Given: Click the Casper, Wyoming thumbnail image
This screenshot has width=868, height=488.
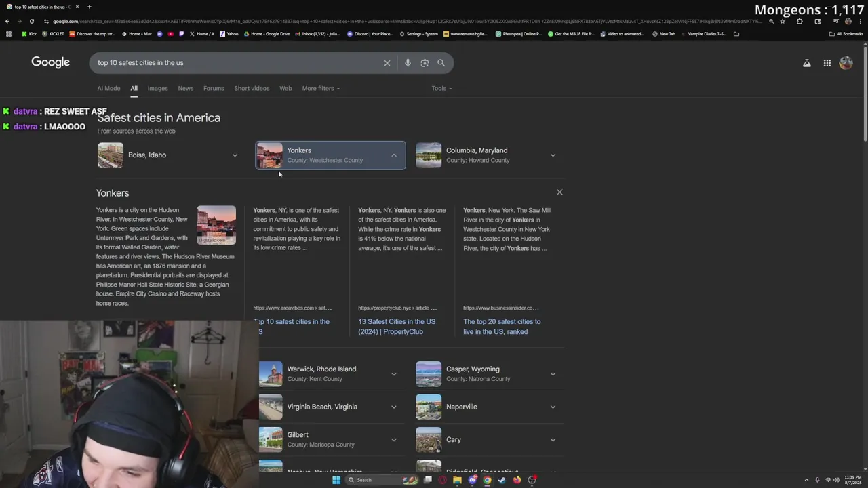Looking at the screenshot, I should [x=429, y=374].
